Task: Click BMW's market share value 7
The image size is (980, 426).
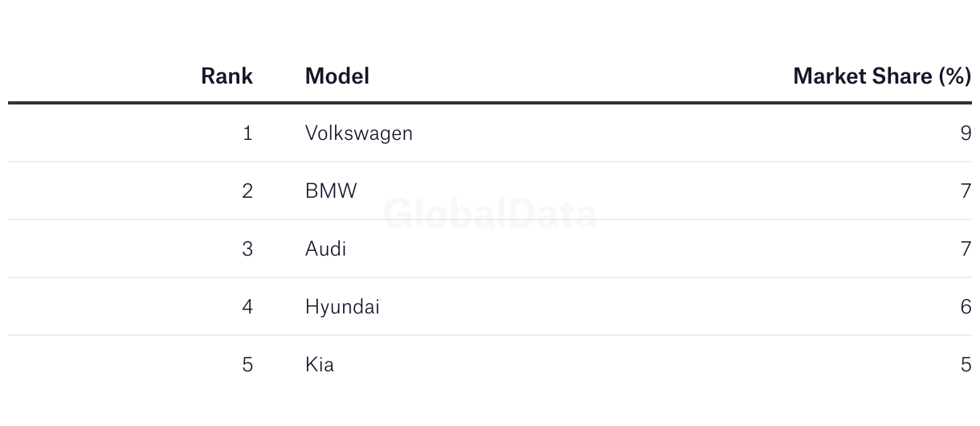Action: 966,191
